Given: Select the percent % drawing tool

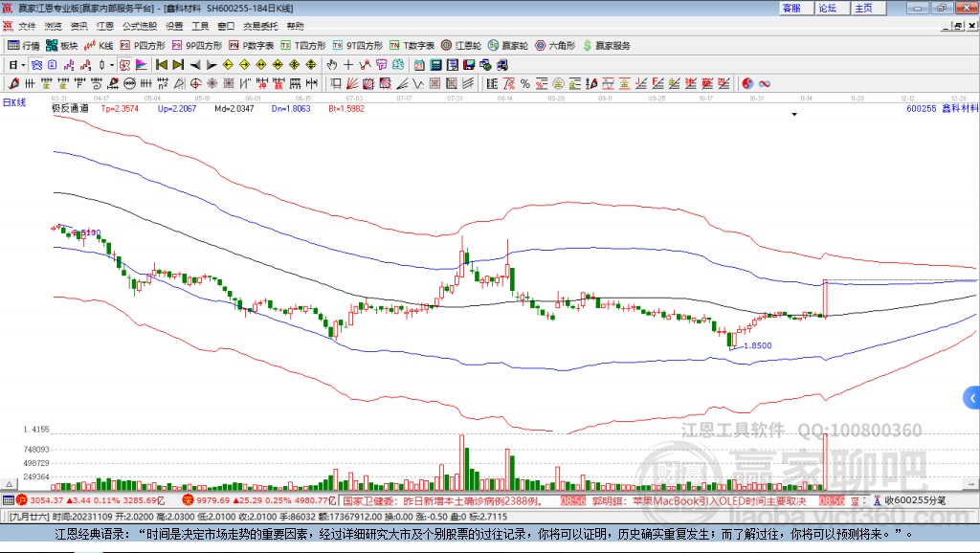Looking at the screenshot, I should [x=525, y=84].
